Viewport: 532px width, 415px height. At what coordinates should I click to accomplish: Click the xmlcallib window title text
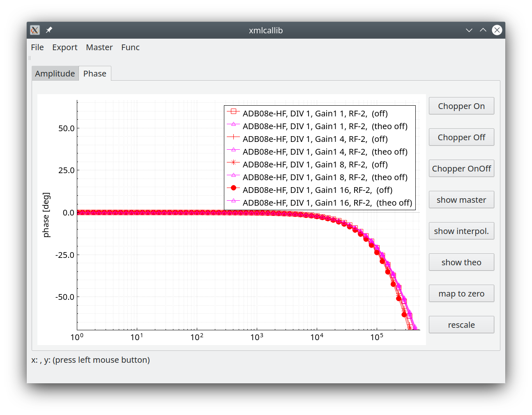click(x=266, y=30)
